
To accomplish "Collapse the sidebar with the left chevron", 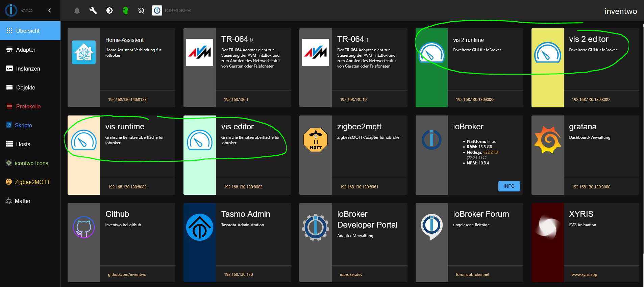I will (50, 10).
